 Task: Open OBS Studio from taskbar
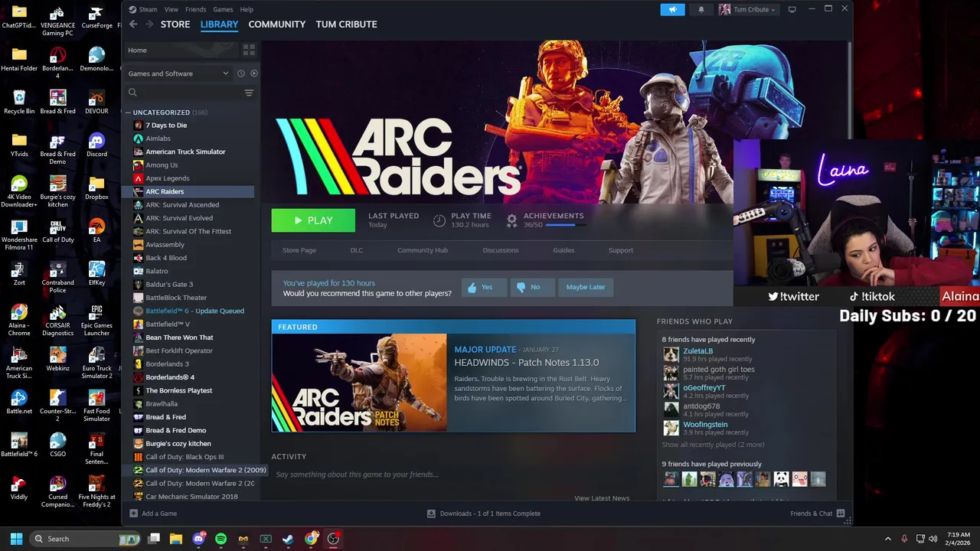[x=333, y=539]
